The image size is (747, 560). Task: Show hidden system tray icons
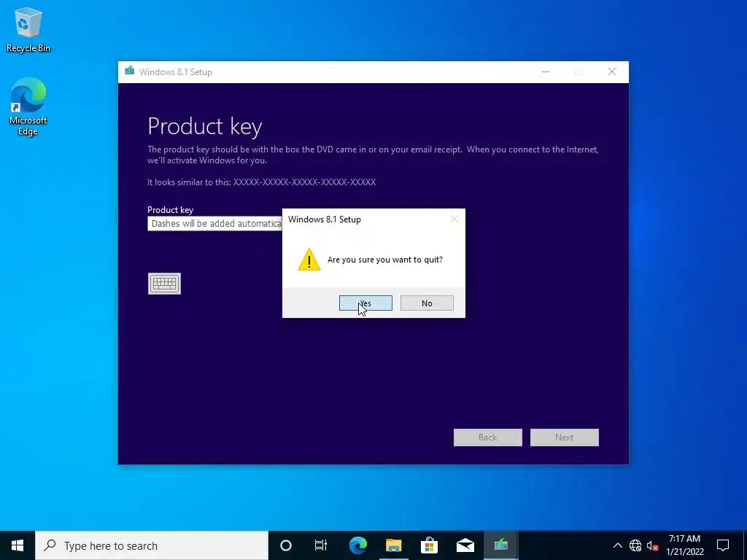617,545
